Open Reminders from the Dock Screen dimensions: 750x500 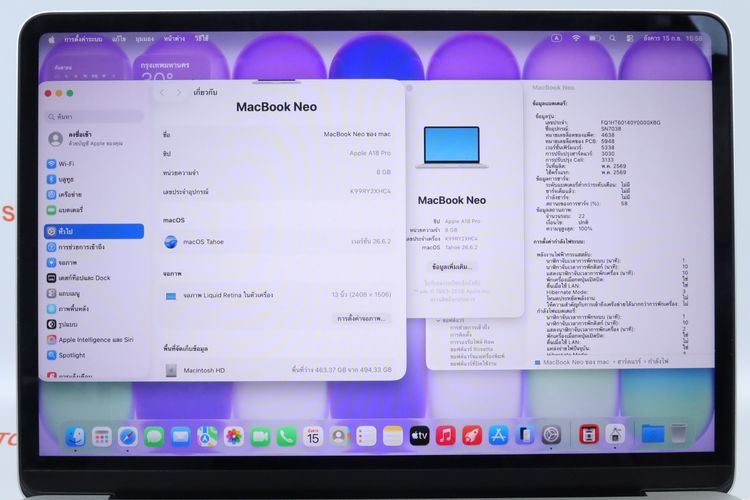pos(366,436)
